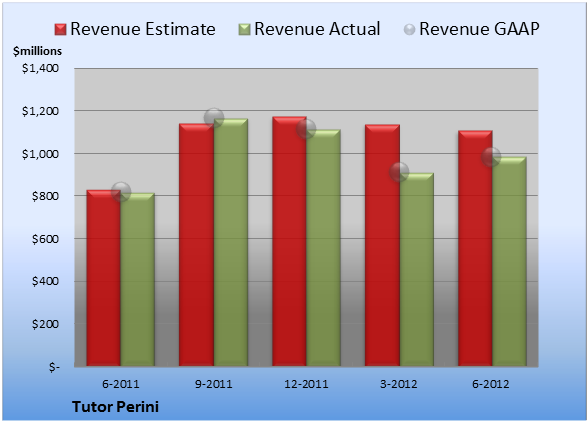Click the GAAP marker for 6-2012

pyautogui.click(x=491, y=156)
